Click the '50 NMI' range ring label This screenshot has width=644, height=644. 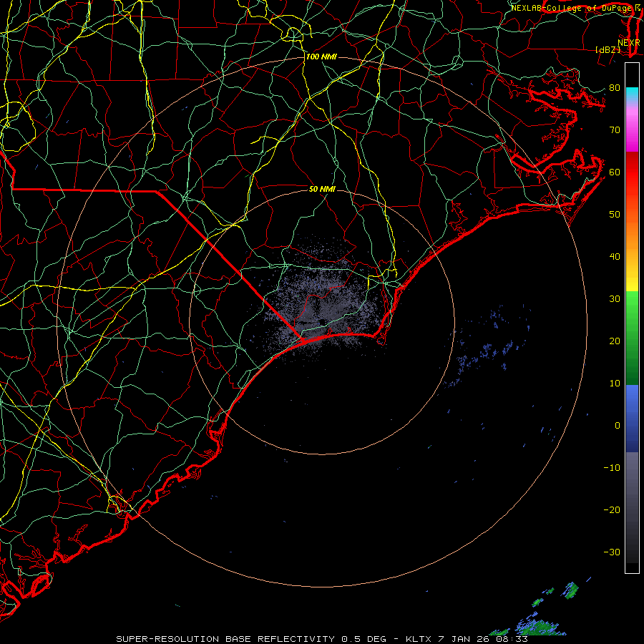pyautogui.click(x=322, y=189)
